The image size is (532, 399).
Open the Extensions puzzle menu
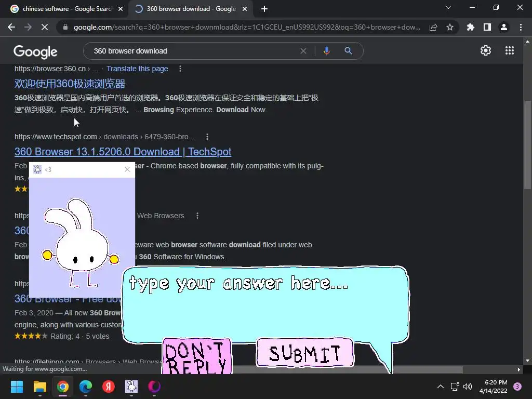(x=471, y=27)
